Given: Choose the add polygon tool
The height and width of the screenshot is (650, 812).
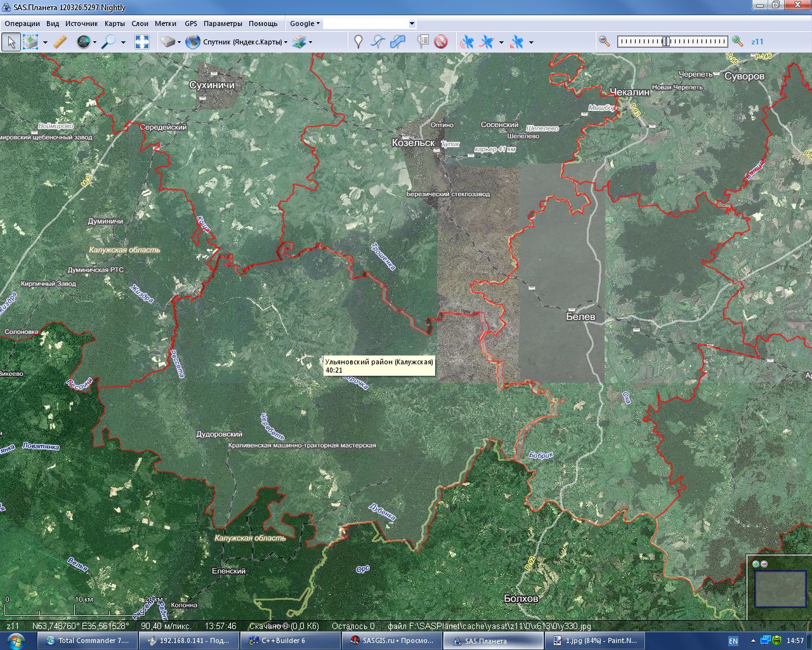Looking at the screenshot, I should (398, 42).
